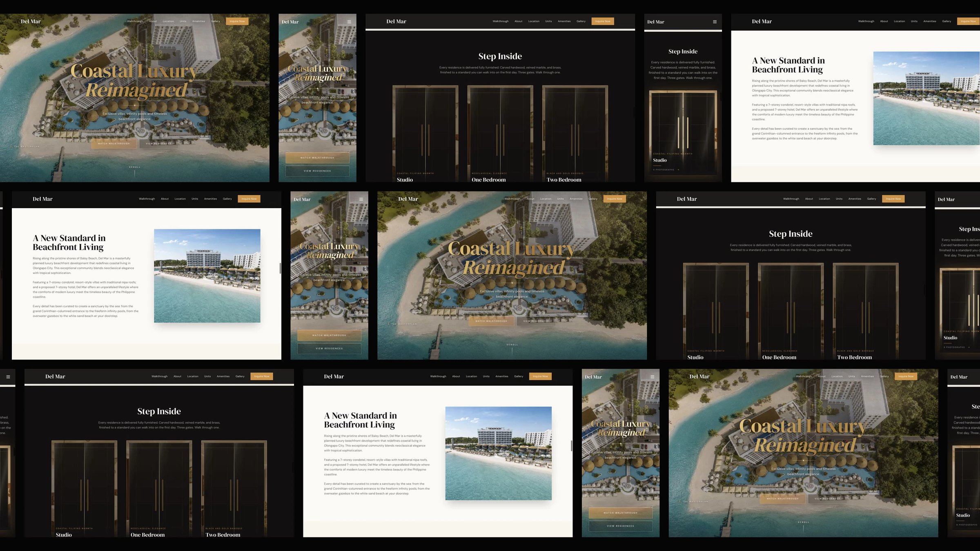Viewport: 980px width, 551px height.
Task: Select Studio door card in top-row desktop Step Inside mockup
Action: (425, 134)
